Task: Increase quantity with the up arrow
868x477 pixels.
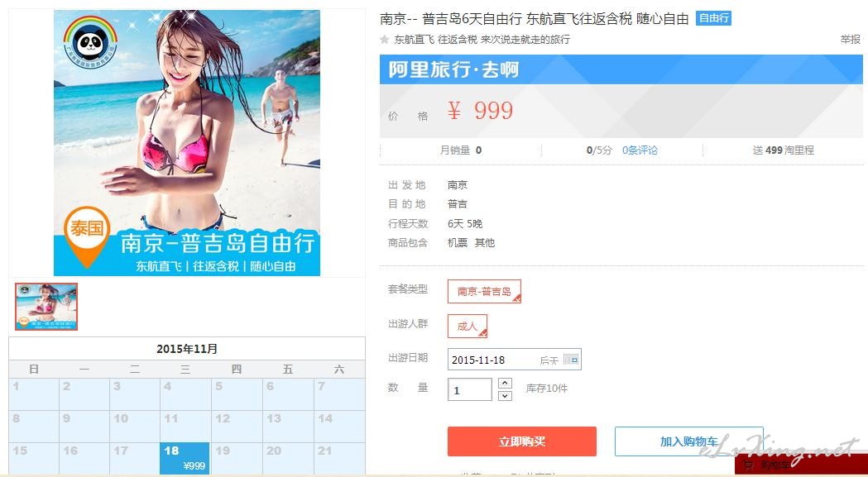Action: [x=505, y=383]
